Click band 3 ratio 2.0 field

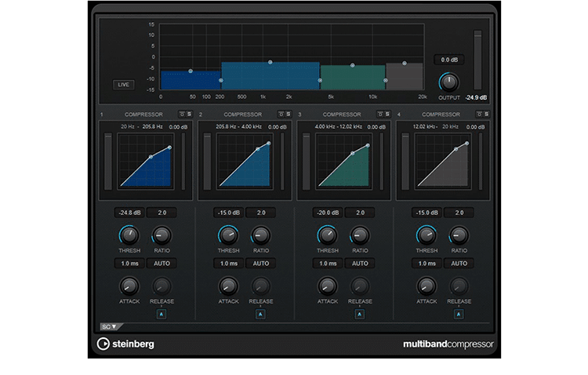point(360,213)
